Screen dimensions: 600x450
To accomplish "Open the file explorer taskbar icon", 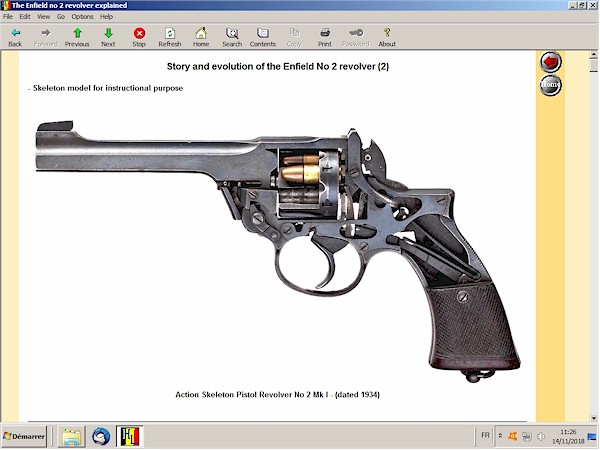I will (x=72, y=437).
